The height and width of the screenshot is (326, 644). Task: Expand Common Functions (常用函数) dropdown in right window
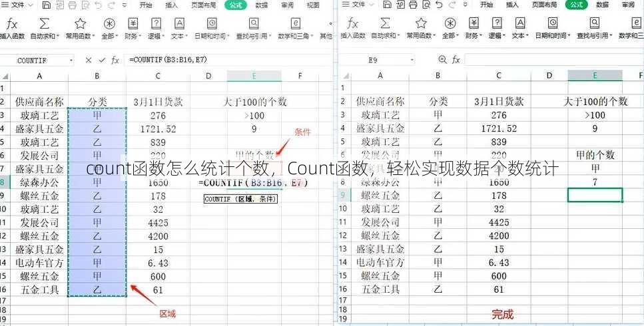tap(436, 36)
